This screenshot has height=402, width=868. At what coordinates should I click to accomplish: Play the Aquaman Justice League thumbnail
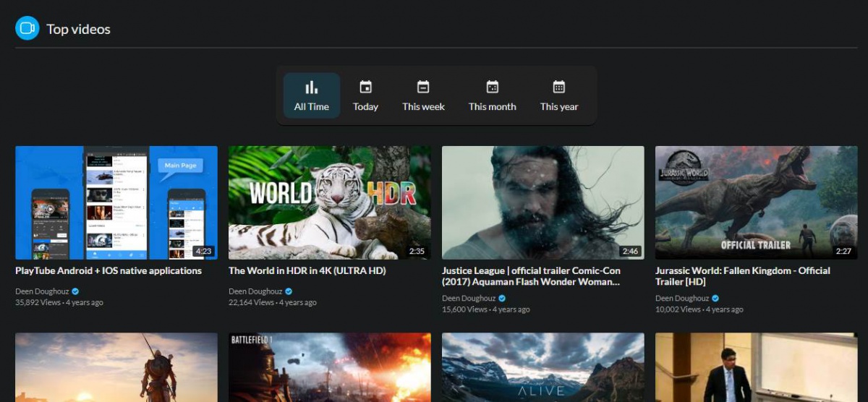click(542, 202)
